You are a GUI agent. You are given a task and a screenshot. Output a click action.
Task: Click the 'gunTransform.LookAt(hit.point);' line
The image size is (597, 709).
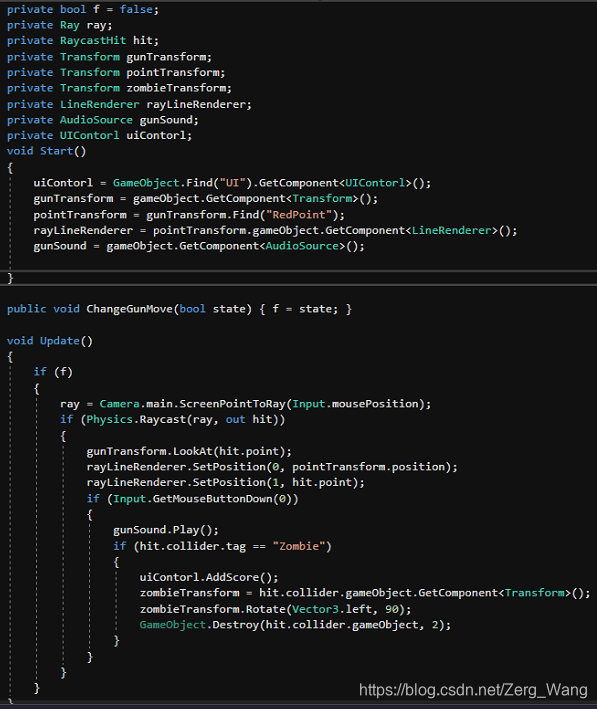click(189, 451)
